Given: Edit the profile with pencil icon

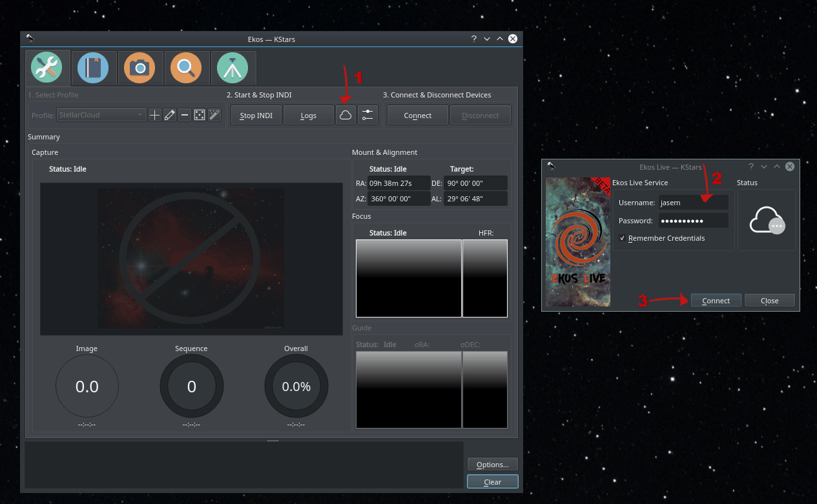Looking at the screenshot, I should coord(170,116).
